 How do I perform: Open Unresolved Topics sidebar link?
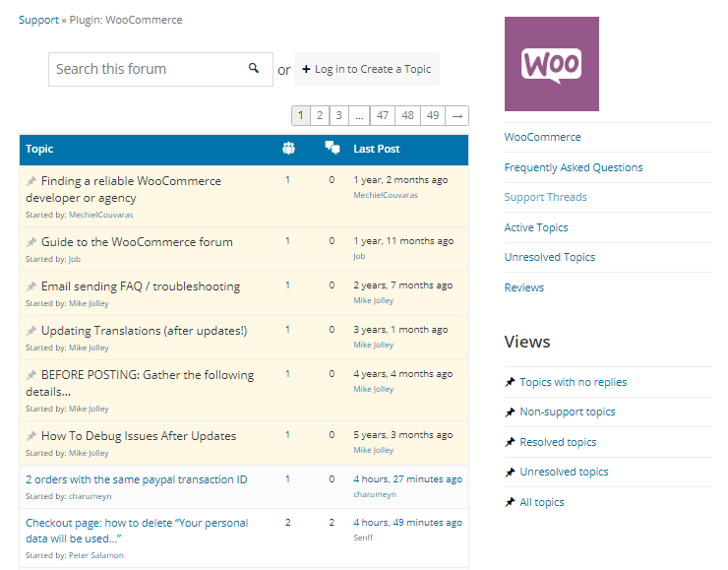[550, 257]
